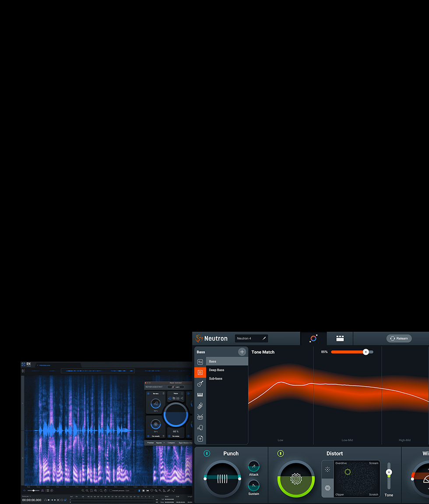Adjust the Tone Match 85% amount slider
The image size is (429, 504).
click(352, 352)
